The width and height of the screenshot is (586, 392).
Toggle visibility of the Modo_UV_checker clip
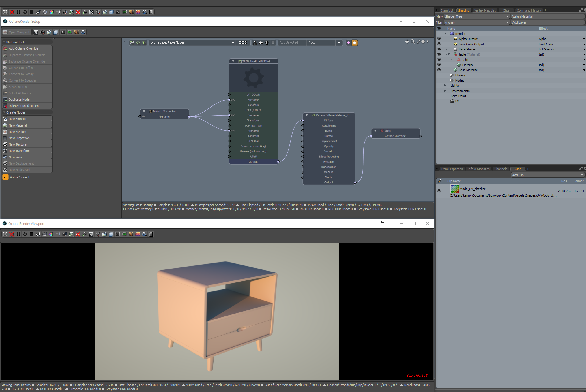click(x=439, y=191)
